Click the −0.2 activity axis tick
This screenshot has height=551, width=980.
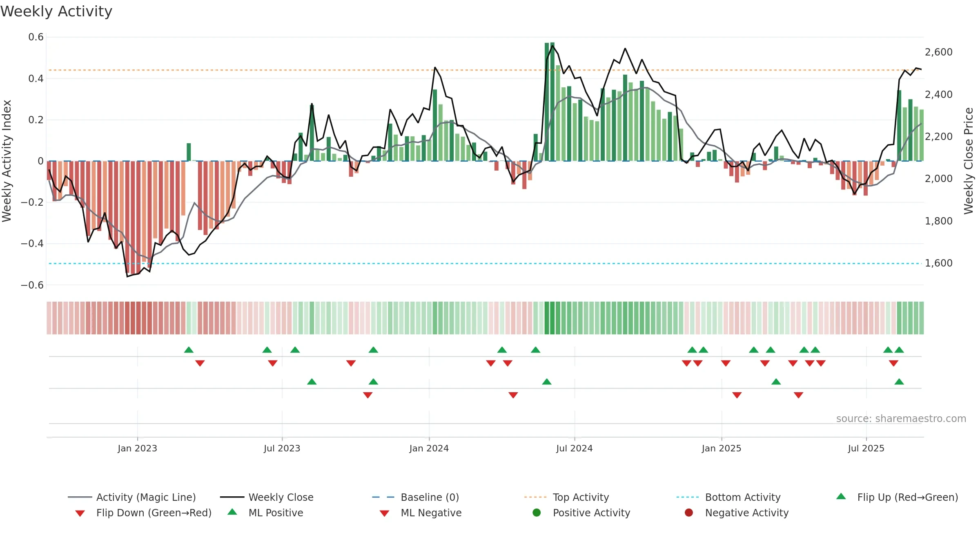(32, 202)
